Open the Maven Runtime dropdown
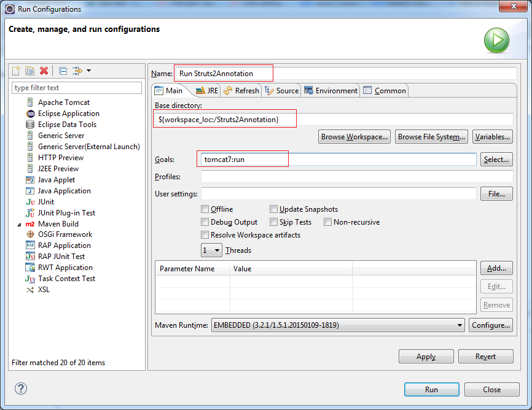 coord(338,325)
